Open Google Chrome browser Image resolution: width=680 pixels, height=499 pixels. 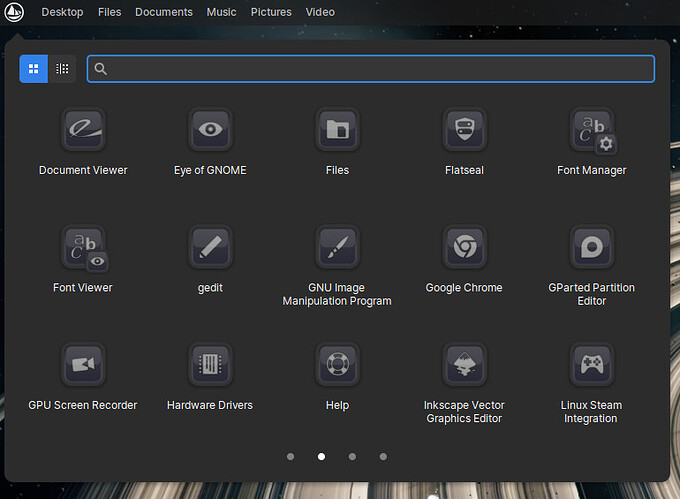(464, 247)
